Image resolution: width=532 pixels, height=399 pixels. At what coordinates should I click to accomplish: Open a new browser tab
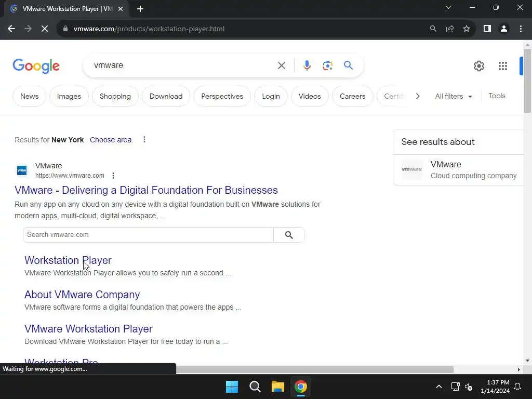pos(140,9)
